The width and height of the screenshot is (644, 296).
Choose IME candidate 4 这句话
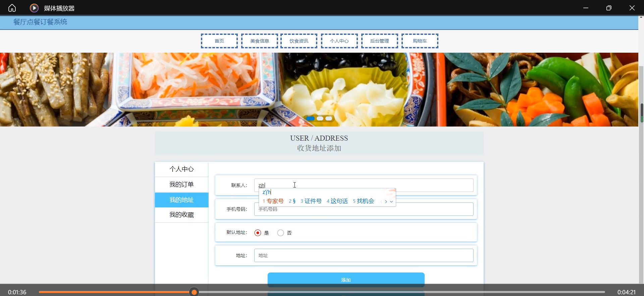[337, 201]
